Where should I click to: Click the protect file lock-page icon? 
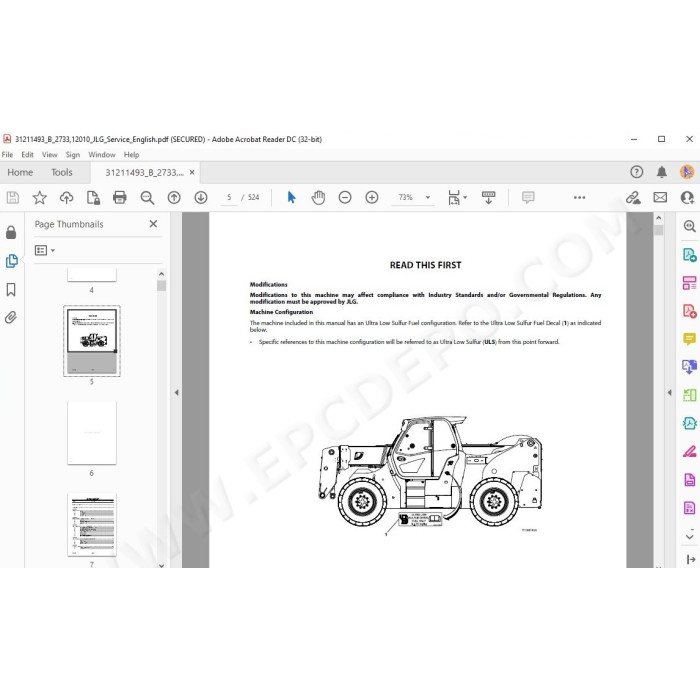(93, 197)
